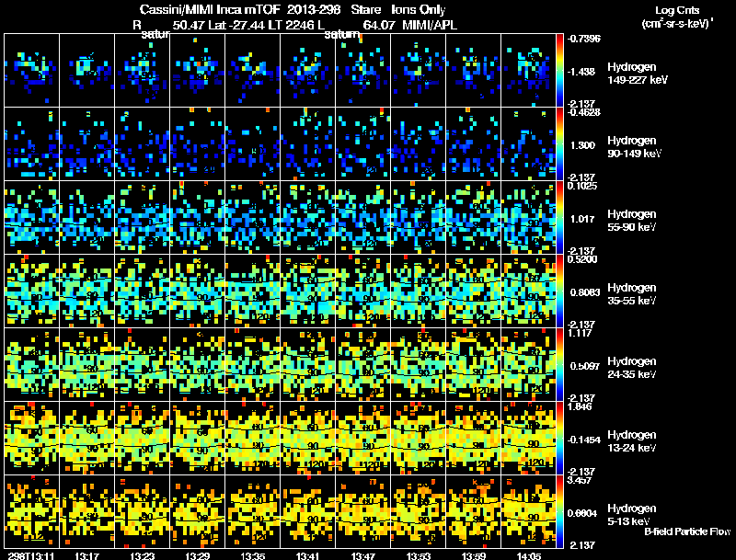736x560 pixels.
Task: Click the '13:35' time axis label
Action: (252, 555)
